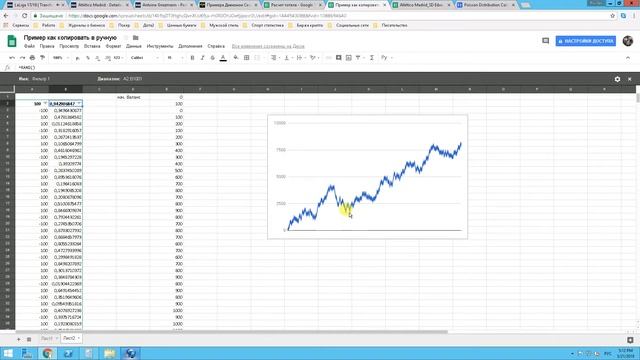
Task: Click the horizontal scrollbar at bottom
Action: pos(231,332)
